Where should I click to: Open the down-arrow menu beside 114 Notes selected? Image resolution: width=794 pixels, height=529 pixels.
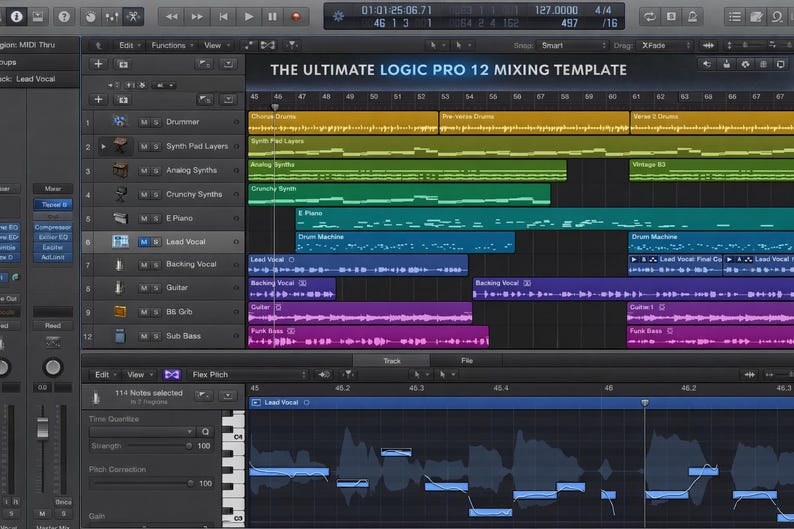coord(228,395)
